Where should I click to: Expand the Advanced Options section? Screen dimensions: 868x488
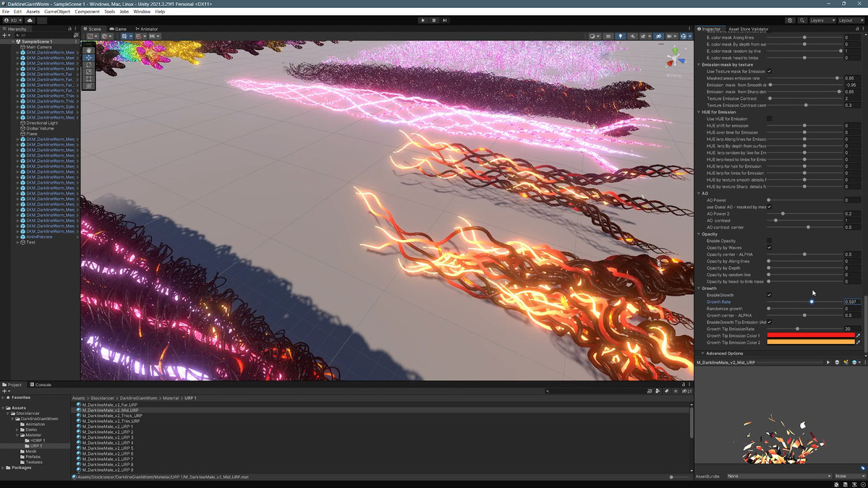coord(724,354)
